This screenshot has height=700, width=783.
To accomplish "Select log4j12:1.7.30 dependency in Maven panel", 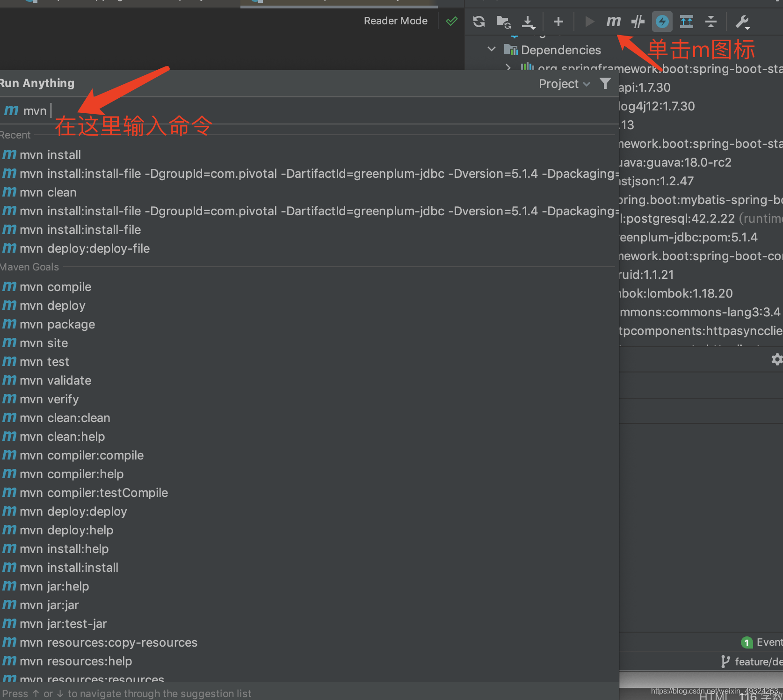I will (x=657, y=106).
